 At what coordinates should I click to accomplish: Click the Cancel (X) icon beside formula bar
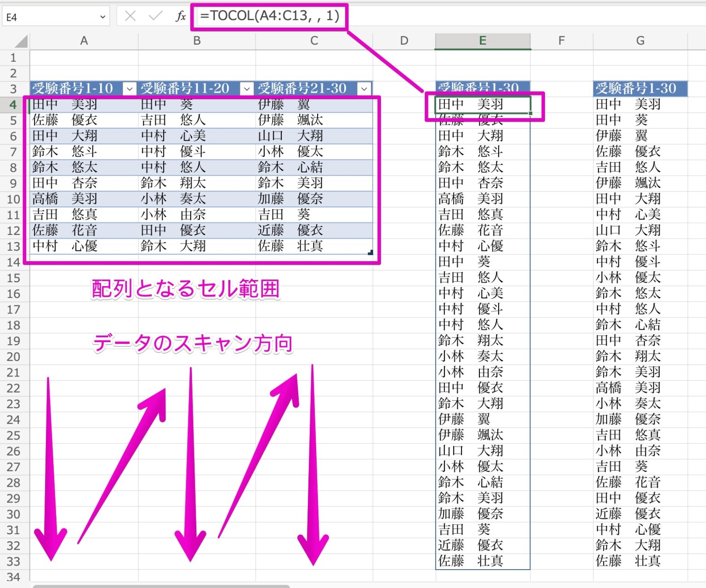(130, 15)
